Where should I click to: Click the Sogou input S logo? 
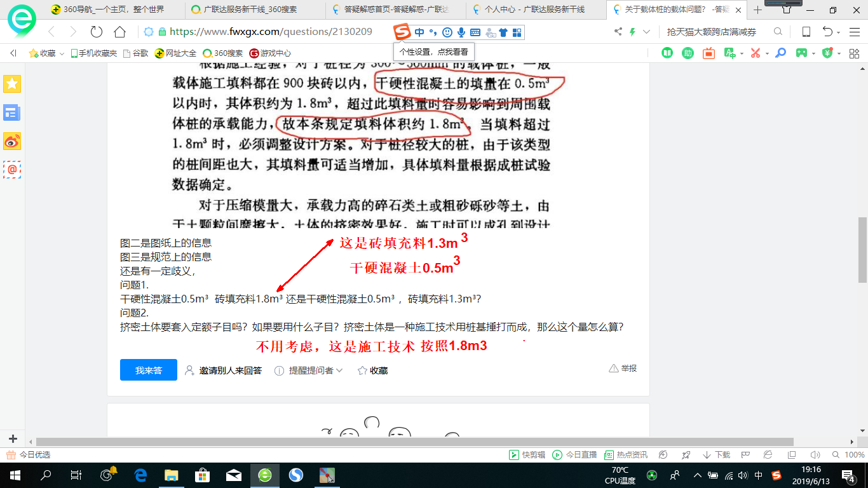402,32
